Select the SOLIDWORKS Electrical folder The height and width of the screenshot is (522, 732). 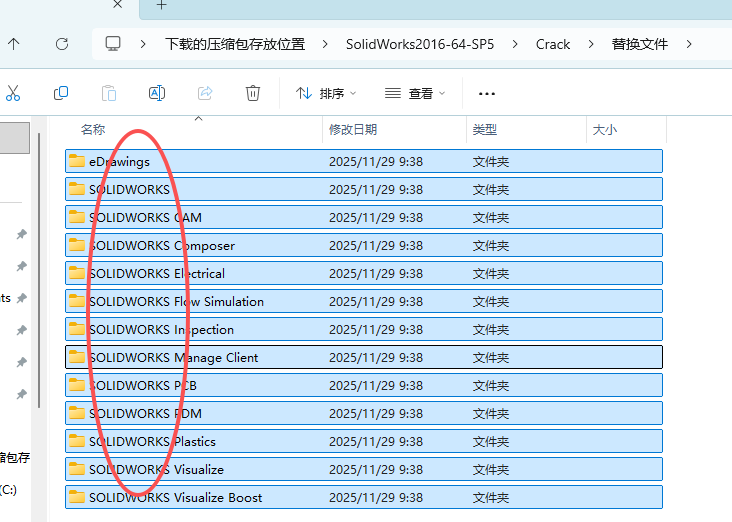point(364,274)
